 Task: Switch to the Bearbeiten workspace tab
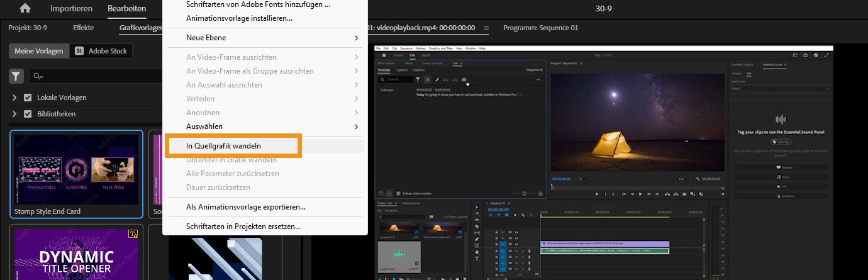tap(126, 9)
